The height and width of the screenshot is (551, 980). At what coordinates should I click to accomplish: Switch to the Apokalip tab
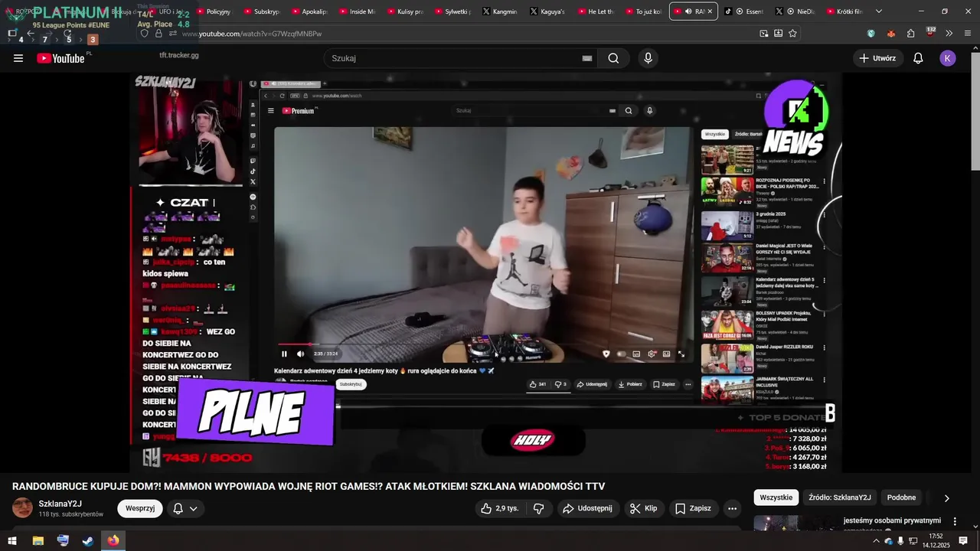click(x=309, y=11)
